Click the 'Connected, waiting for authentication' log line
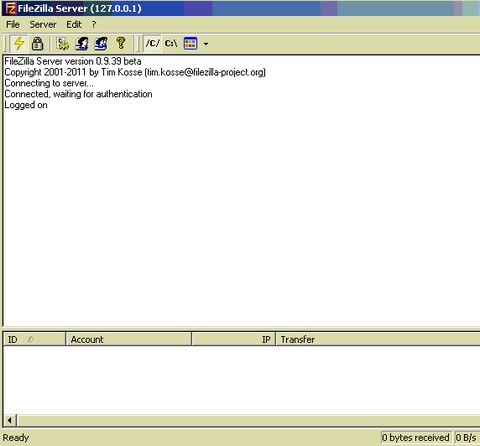This screenshot has height=446, width=480. 78,94
